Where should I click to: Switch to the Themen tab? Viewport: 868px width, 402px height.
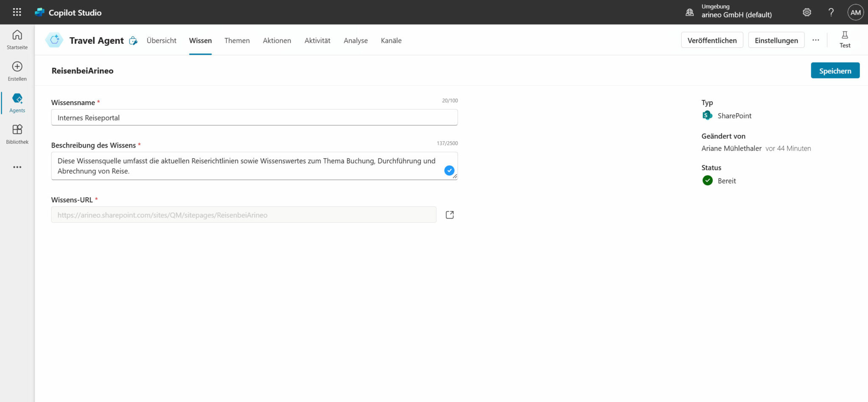pyautogui.click(x=237, y=41)
